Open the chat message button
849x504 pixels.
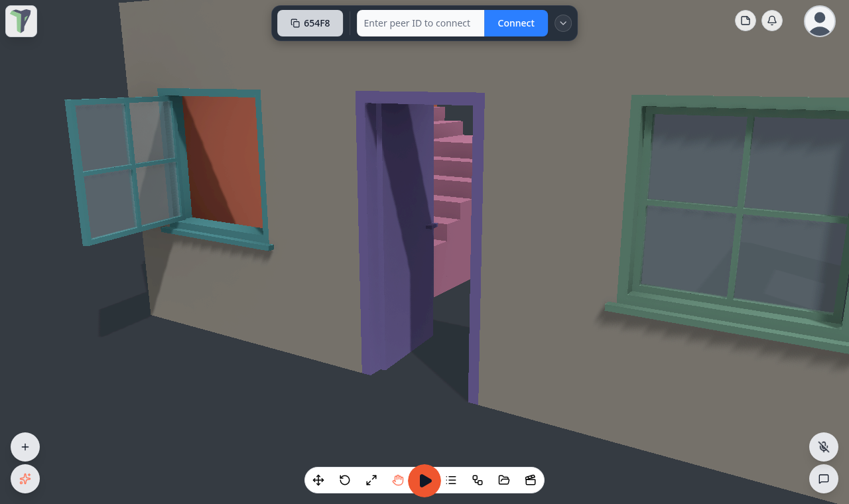pos(824,479)
